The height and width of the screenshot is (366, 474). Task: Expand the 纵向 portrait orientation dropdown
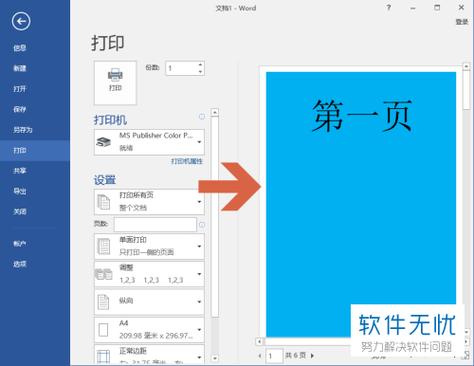pyautogui.click(x=149, y=302)
